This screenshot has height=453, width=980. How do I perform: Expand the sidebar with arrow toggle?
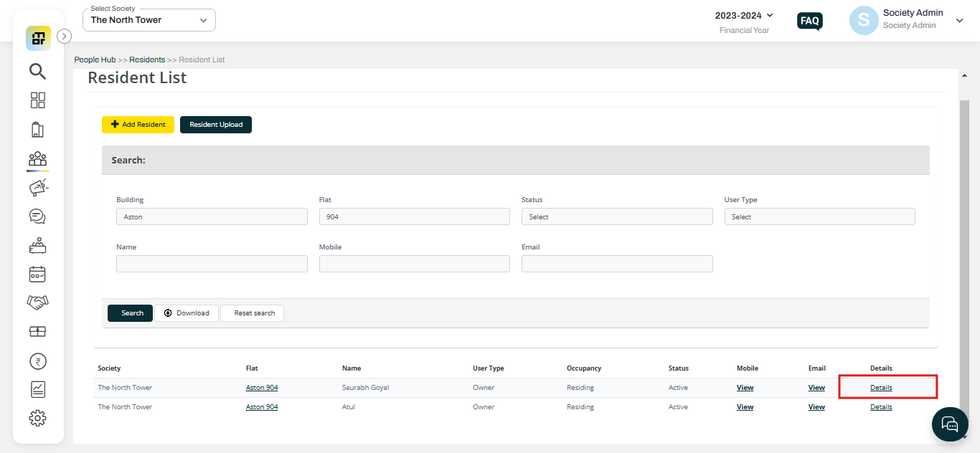64,36
